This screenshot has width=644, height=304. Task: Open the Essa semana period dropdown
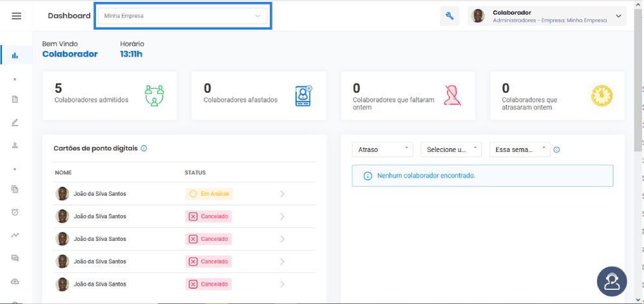coord(520,149)
